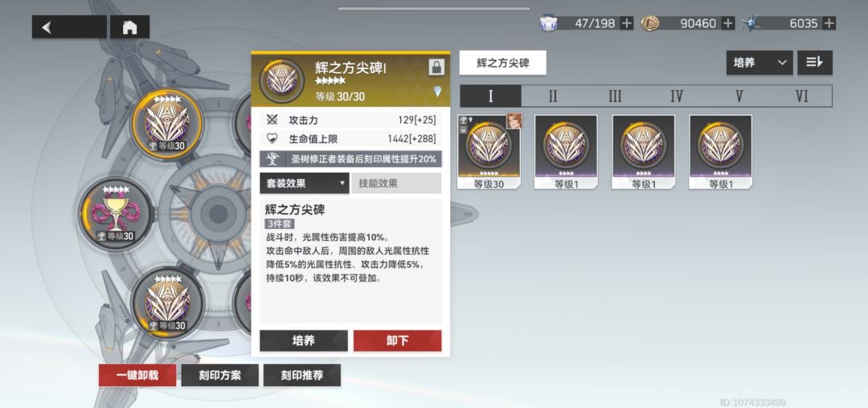Open 刻印推荐 recommendations
The image size is (868, 408).
click(x=301, y=375)
